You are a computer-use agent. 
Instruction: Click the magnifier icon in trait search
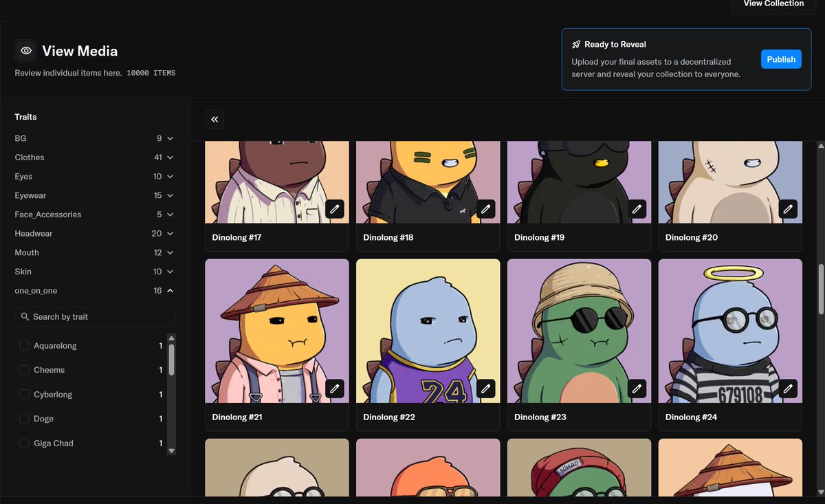click(x=25, y=317)
